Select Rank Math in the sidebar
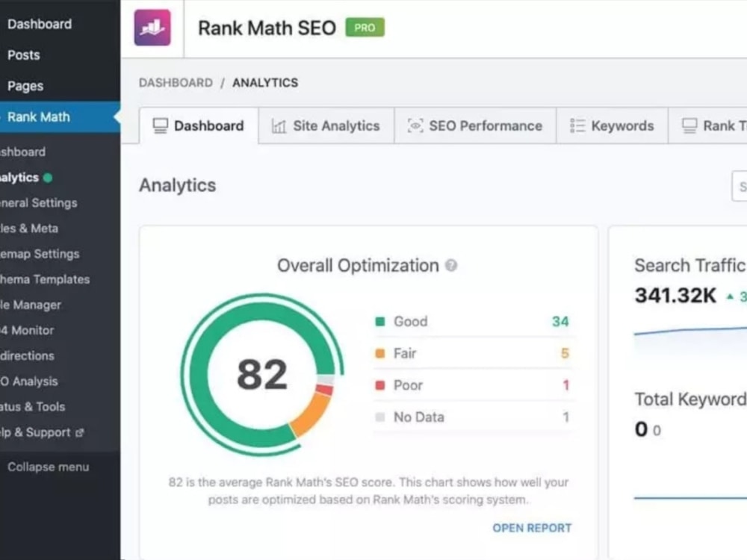The height and width of the screenshot is (560, 747). point(60,116)
